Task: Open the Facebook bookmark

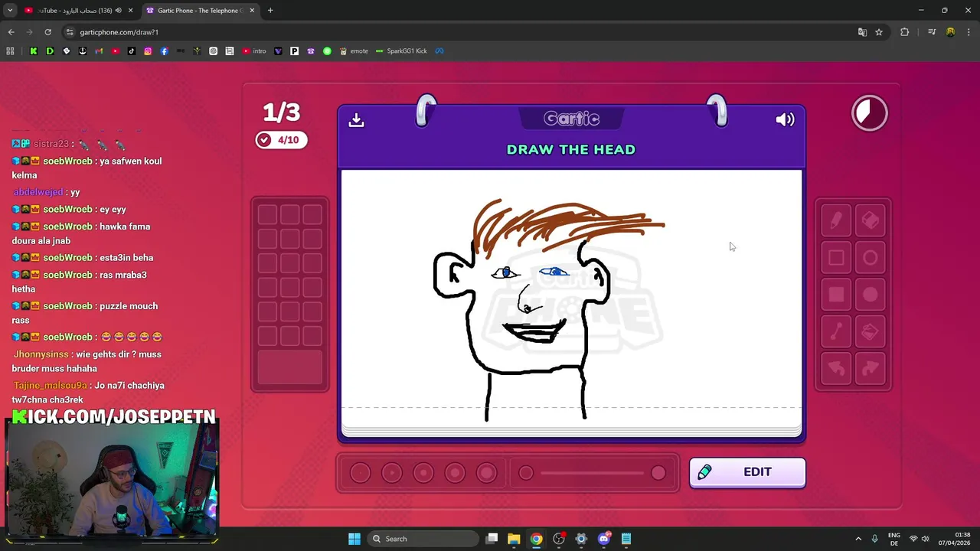Action: [164, 51]
